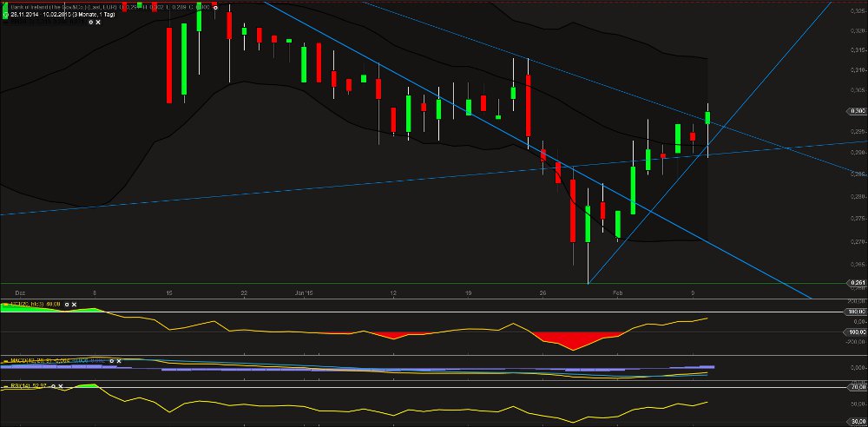The image size is (868, 427).
Task: Select the 0,261 low price label
Action: [x=855, y=283]
